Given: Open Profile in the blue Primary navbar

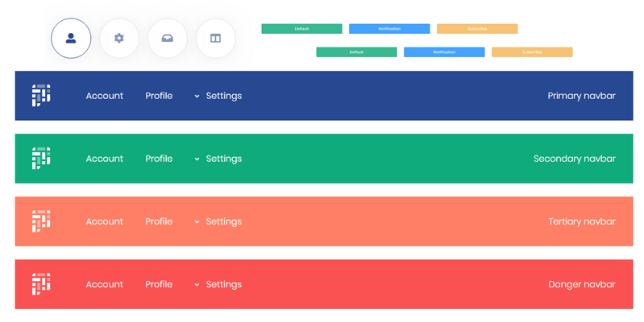Looking at the screenshot, I should (159, 96).
